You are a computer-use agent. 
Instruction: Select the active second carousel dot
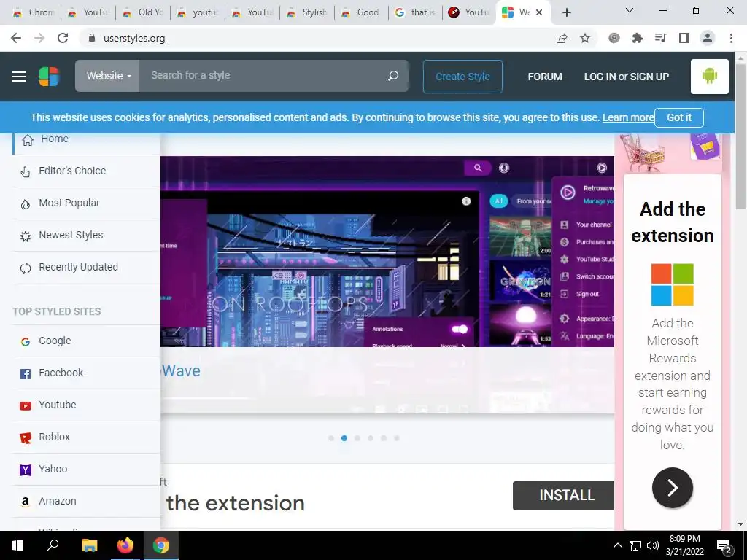pyautogui.click(x=344, y=438)
